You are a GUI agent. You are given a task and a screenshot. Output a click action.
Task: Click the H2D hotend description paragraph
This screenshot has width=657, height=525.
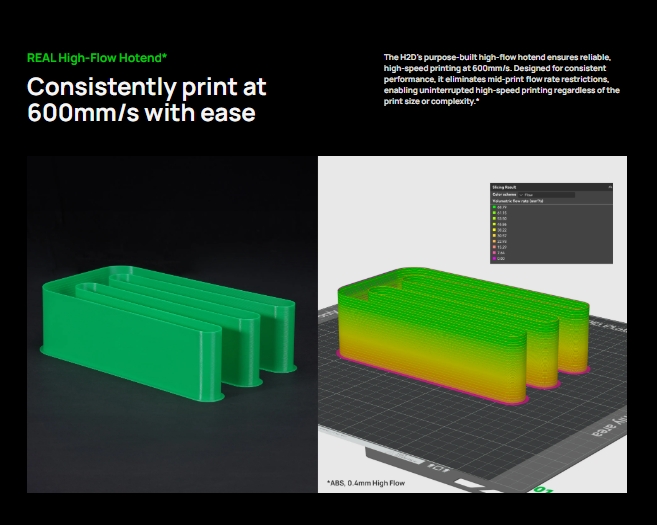501,79
